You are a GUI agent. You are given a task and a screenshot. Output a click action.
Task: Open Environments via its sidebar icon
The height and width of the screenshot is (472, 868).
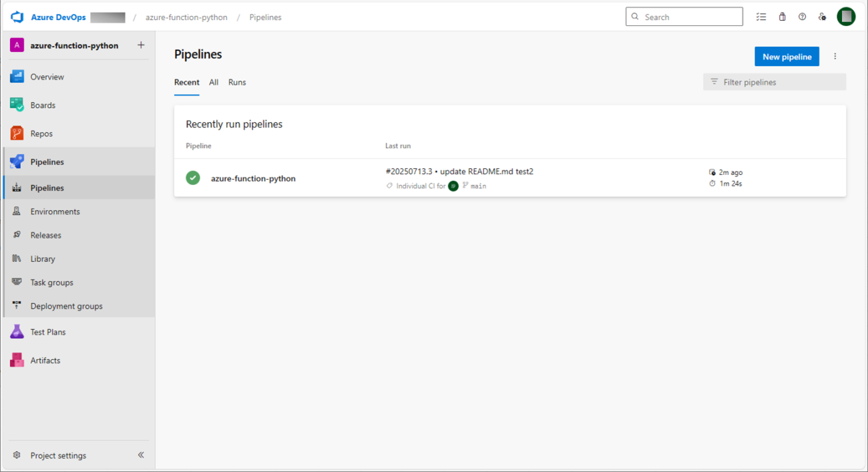point(17,211)
